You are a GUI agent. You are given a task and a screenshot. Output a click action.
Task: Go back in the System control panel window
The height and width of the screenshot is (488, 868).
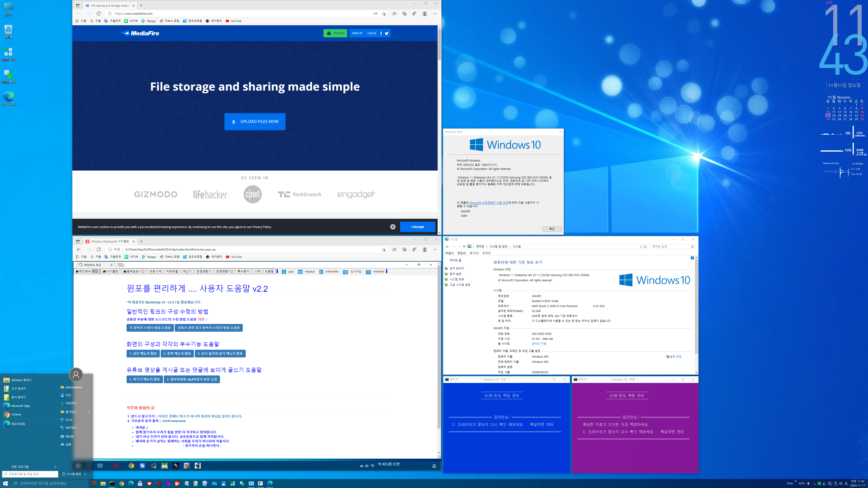click(447, 246)
